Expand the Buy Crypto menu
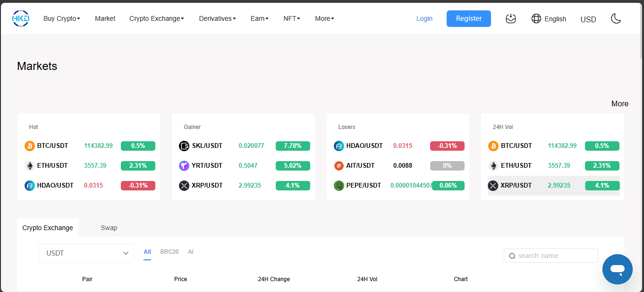Screen dimensions: 644x292 pyautogui.click(x=61, y=18)
